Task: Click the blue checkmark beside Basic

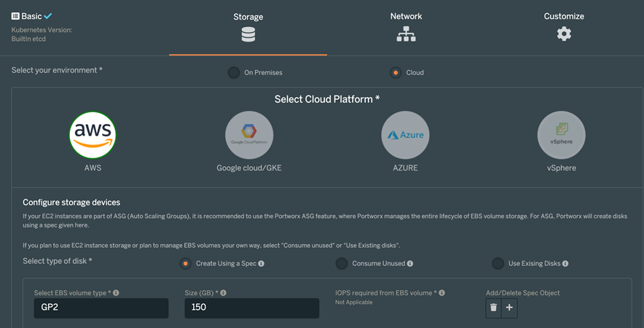Action: 48,16
